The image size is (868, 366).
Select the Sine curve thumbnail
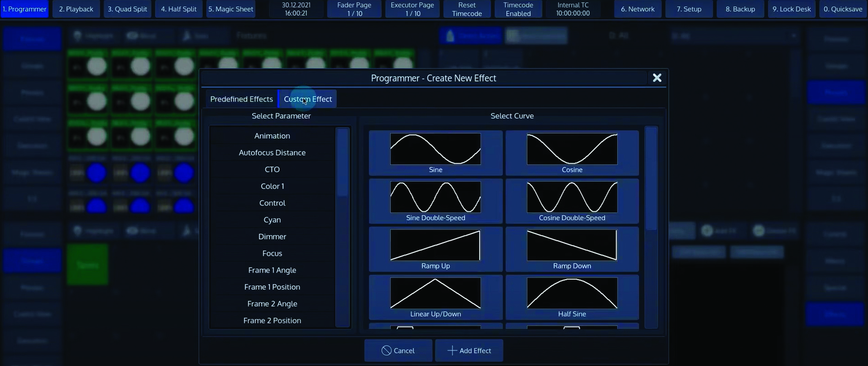(436, 153)
